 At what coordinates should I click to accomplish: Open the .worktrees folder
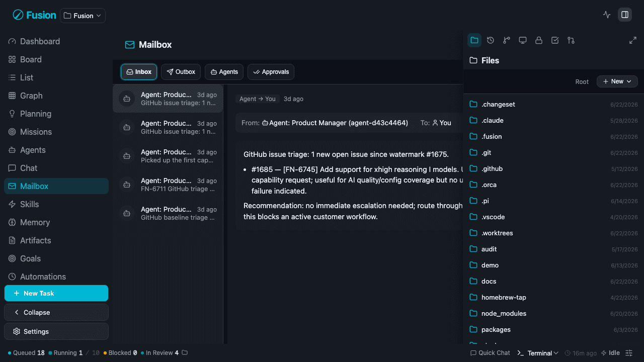click(x=553, y=233)
